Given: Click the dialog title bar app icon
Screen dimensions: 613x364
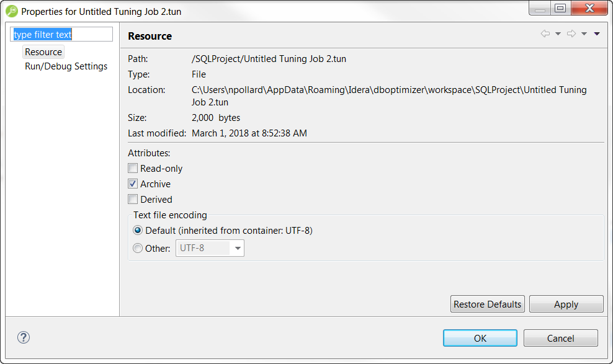Looking at the screenshot, I should pyautogui.click(x=12, y=11).
